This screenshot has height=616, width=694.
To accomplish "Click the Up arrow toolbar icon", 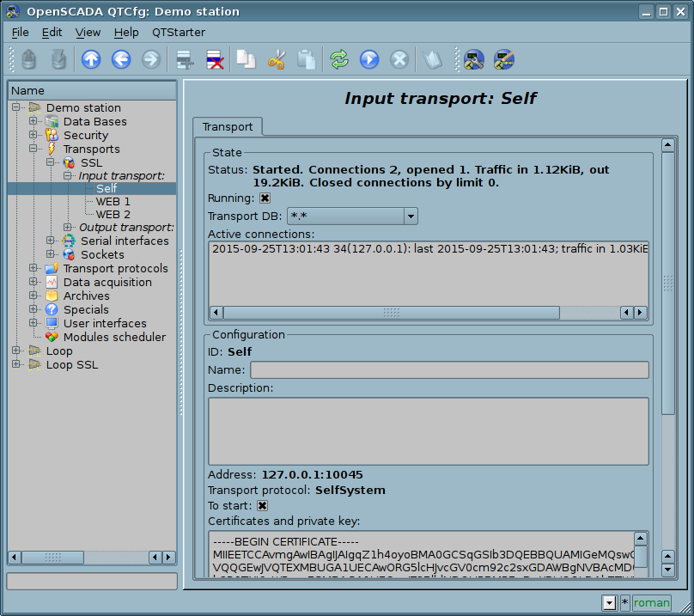I will click(91, 59).
